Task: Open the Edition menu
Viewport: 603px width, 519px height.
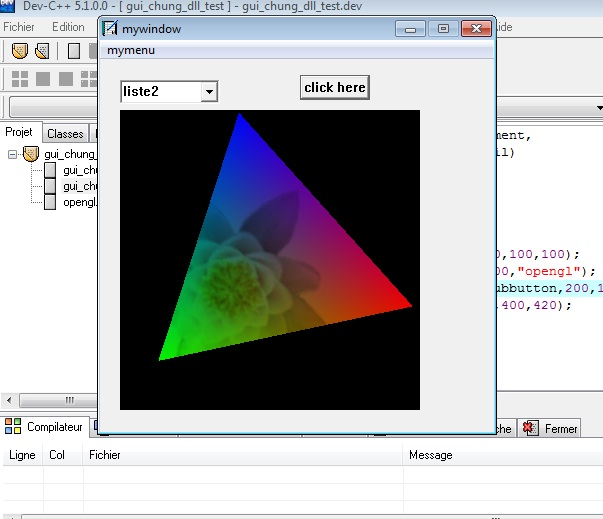Action: click(x=68, y=27)
